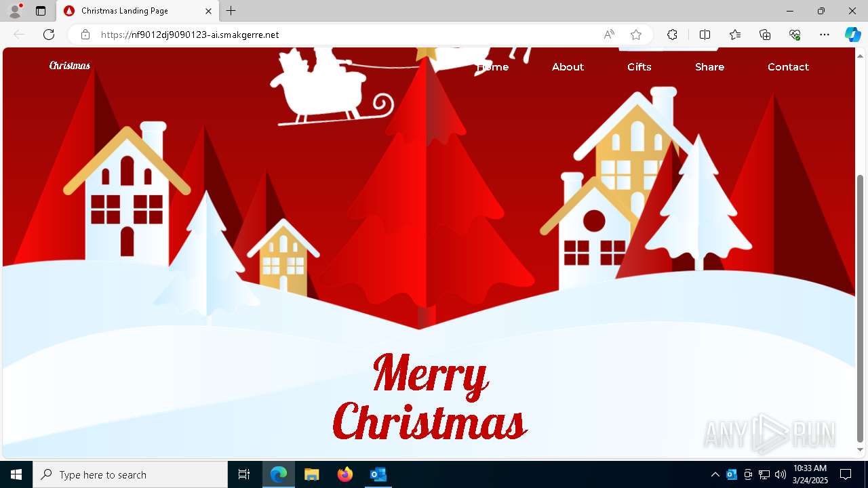Open the volume control icon
Image resolution: width=868 pixels, height=488 pixels.
point(781,474)
